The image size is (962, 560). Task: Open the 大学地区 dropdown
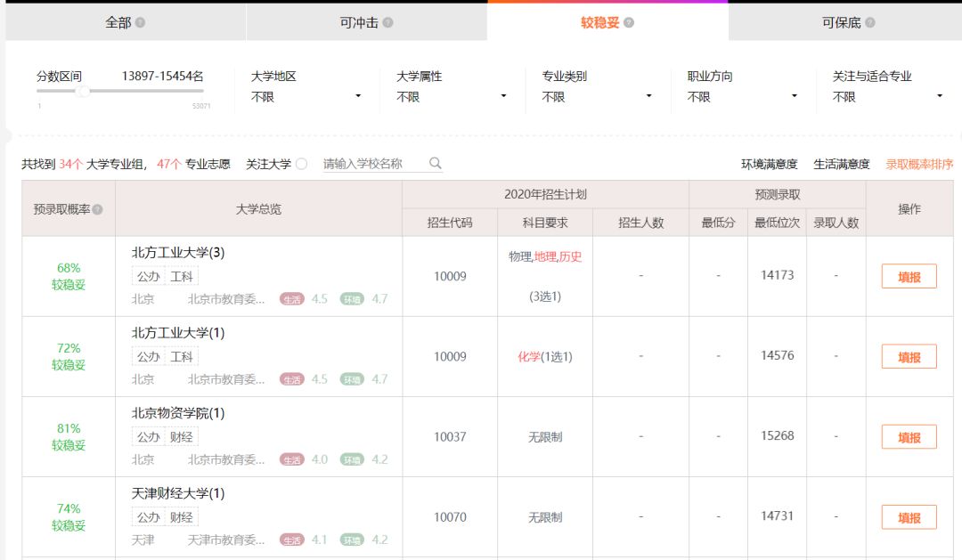(306, 96)
